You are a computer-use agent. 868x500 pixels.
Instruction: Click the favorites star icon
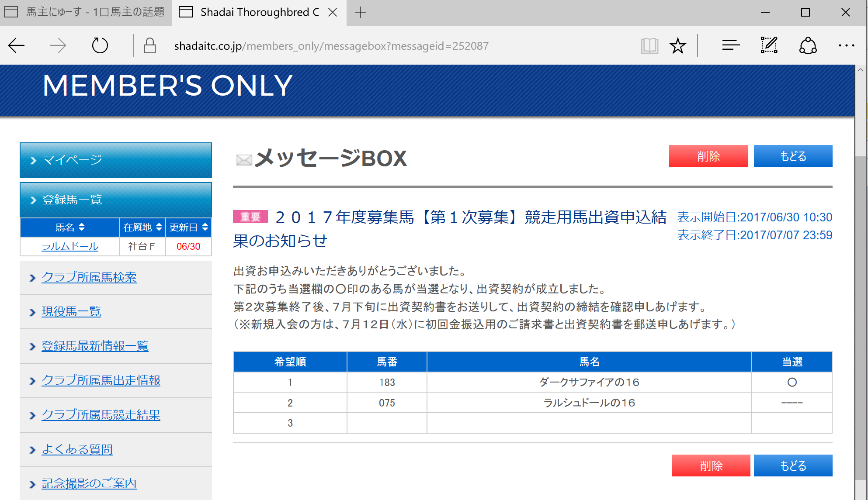tap(678, 45)
